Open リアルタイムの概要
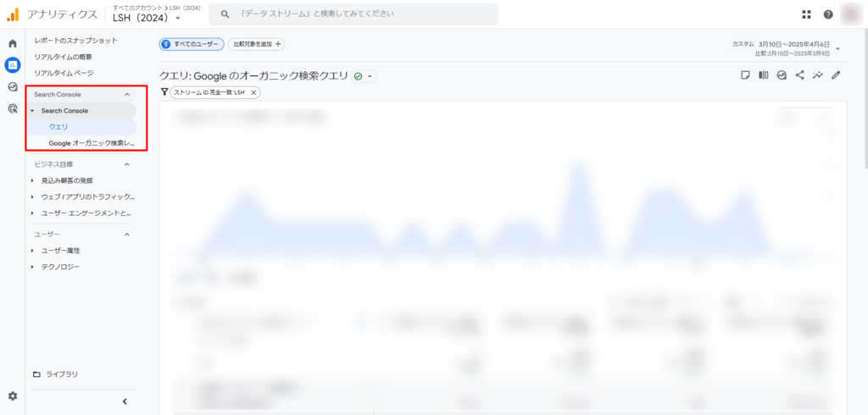Viewport: 868px width, 415px height. (63, 57)
